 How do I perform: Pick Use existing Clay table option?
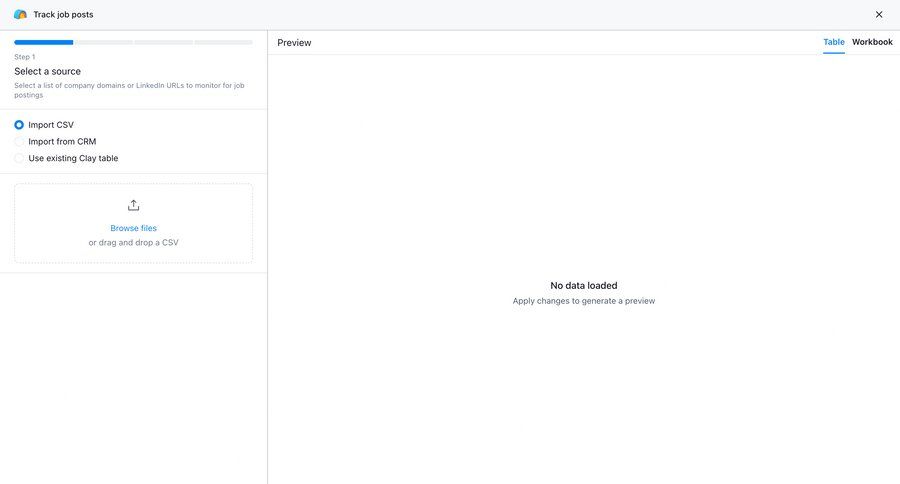[19, 158]
